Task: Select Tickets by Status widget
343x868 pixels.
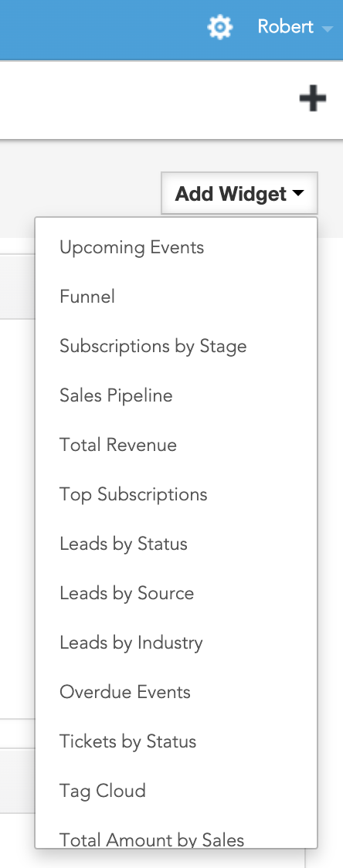Action: [128, 742]
